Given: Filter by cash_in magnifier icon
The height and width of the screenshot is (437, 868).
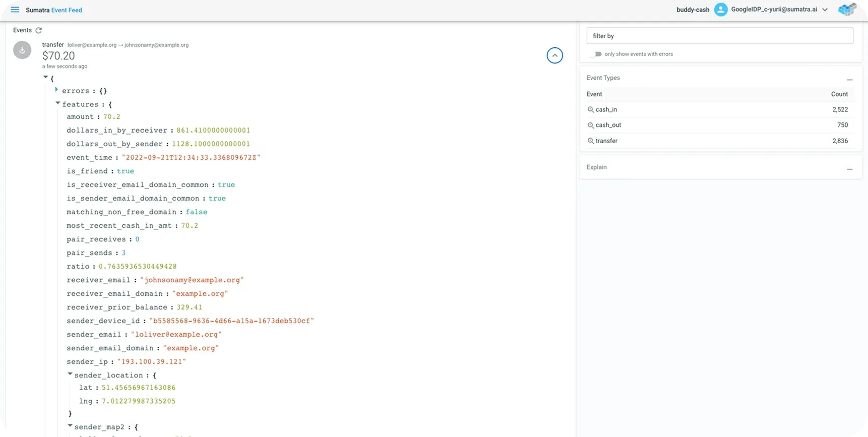Looking at the screenshot, I should click(x=590, y=109).
